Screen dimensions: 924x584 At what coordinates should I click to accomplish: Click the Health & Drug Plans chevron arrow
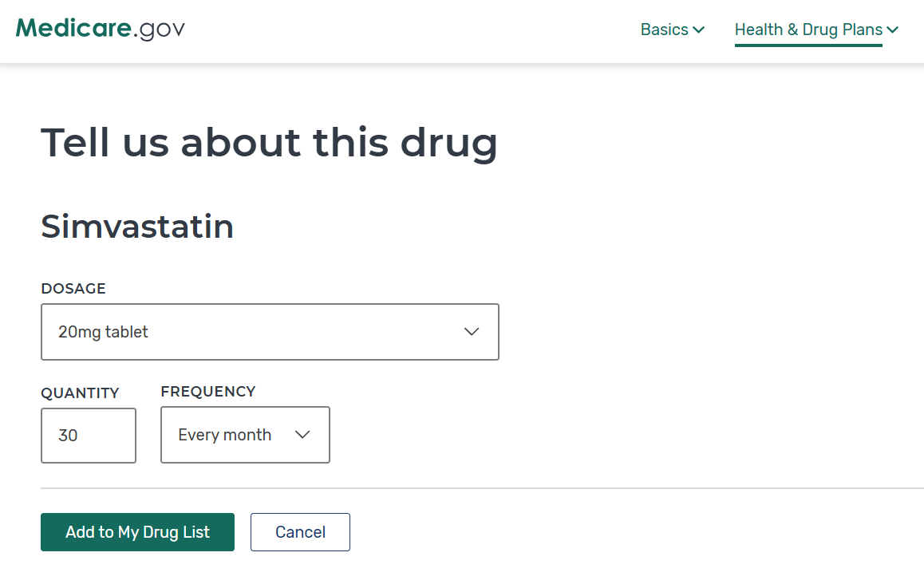click(x=892, y=30)
